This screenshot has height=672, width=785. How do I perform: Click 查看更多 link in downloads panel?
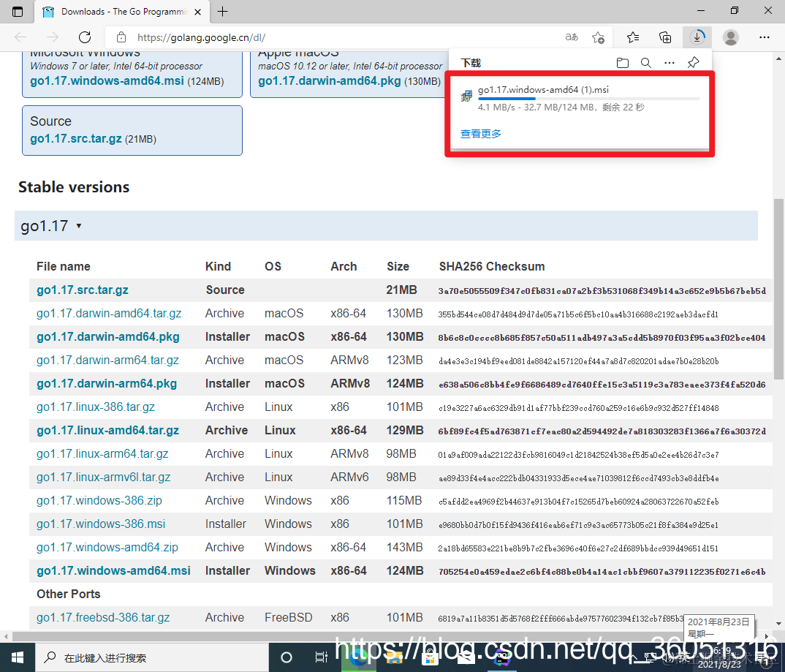(x=481, y=134)
